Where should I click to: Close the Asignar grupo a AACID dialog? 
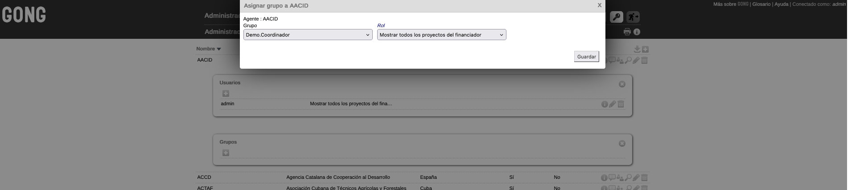pyautogui.click(x=599, y=5)
